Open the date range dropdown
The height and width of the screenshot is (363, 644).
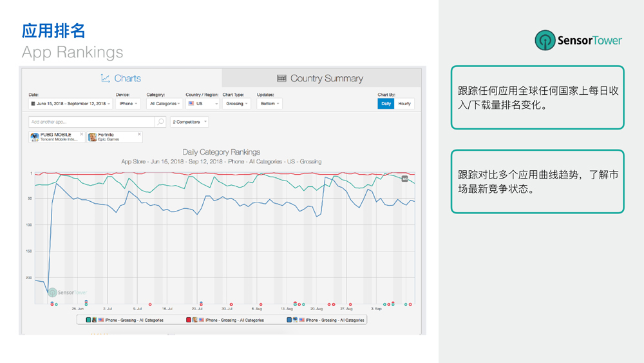pos(70,103)
